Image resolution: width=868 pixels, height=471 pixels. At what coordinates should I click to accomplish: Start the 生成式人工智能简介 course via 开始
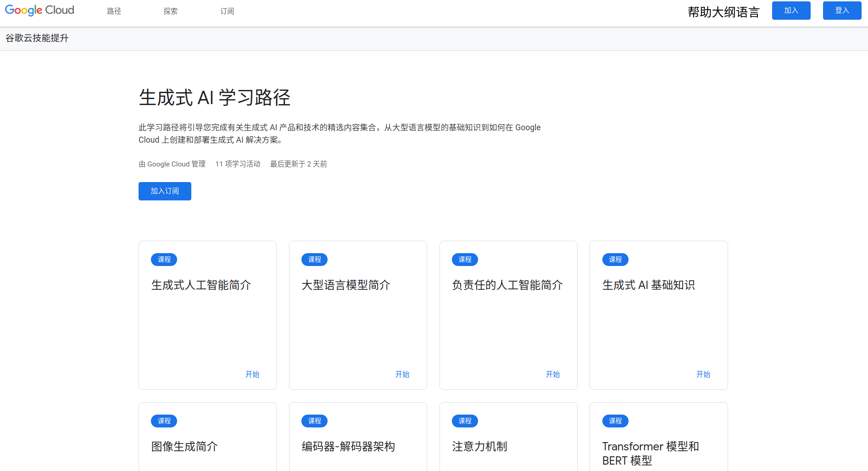[x=252, y=374]
